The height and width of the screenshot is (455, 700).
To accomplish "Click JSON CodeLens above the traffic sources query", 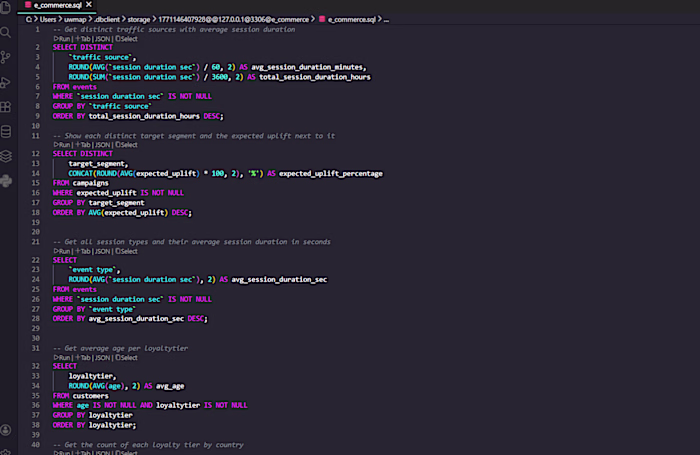I will tap(102, 39).
